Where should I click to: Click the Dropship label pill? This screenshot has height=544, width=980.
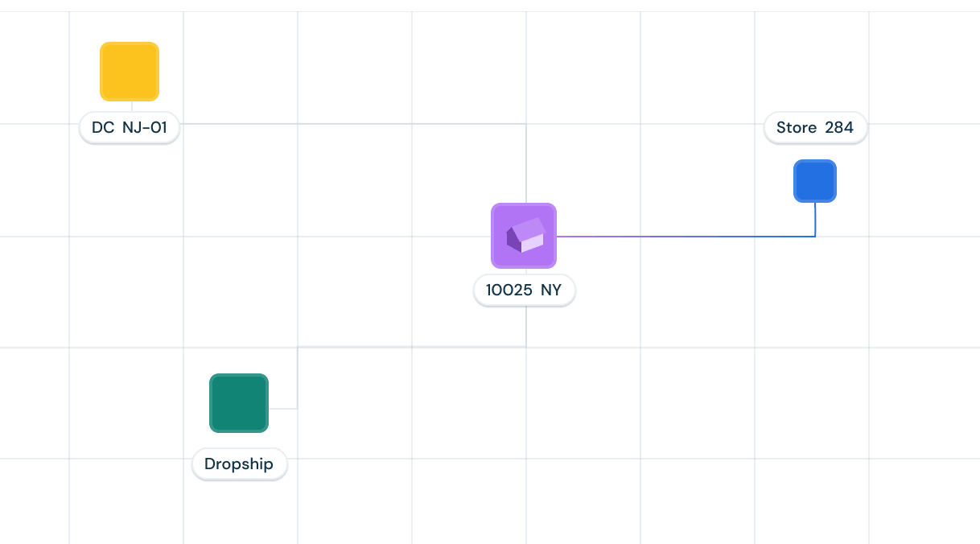239,464
